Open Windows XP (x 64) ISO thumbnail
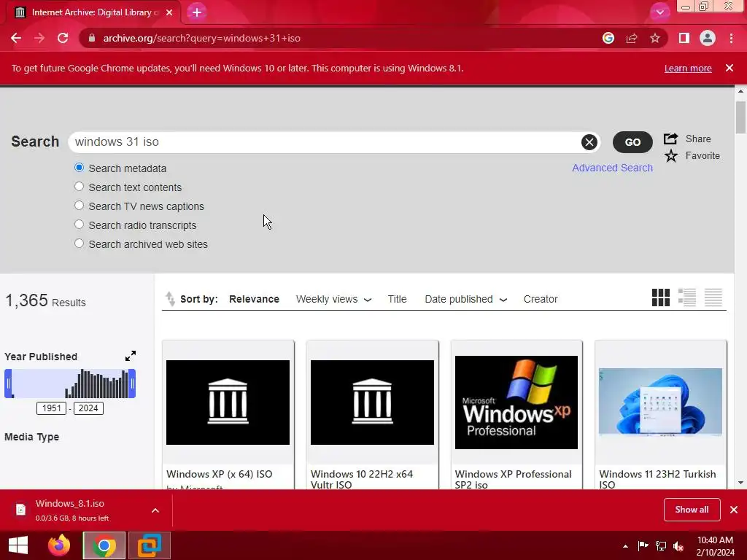Image resolution: width=747 pixels, height=560 pixels. coord(228,402)
